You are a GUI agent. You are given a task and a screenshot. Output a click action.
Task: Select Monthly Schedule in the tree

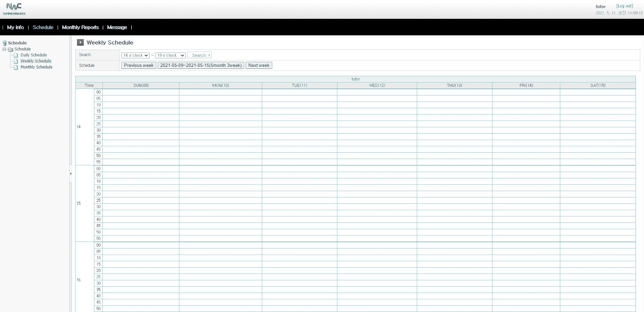(x=36, y=67)
